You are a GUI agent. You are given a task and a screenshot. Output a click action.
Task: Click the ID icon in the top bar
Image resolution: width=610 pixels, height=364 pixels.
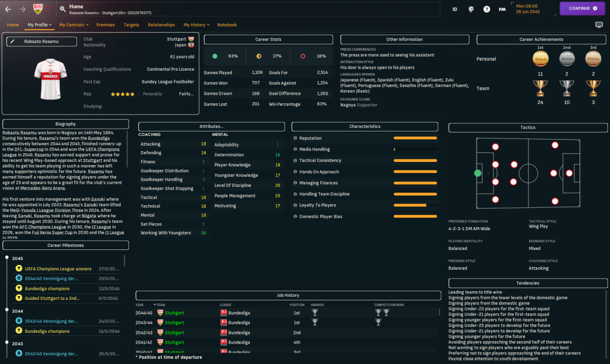[x=455, y=9]
